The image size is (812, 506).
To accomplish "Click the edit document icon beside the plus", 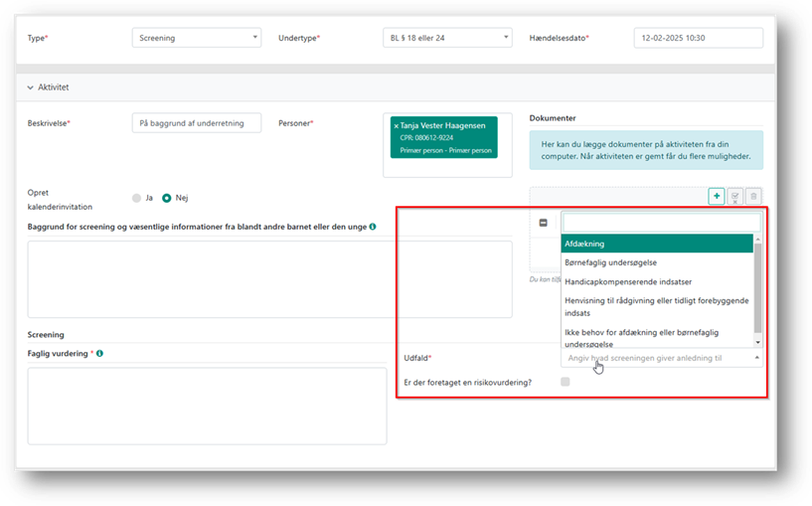I will (734, 197).
